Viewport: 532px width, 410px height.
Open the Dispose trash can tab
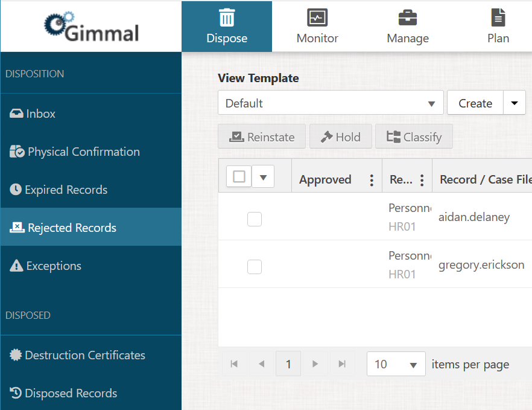[x=227, y=18]
